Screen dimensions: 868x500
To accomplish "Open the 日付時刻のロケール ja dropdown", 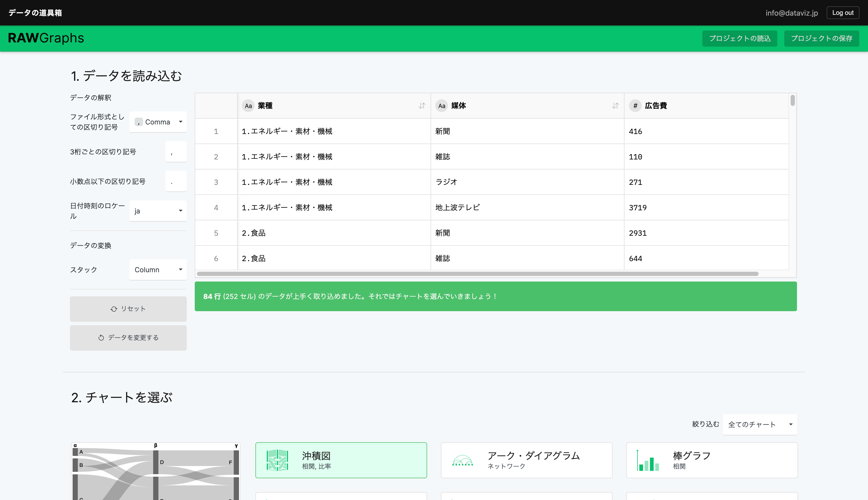I will (158, 211).
